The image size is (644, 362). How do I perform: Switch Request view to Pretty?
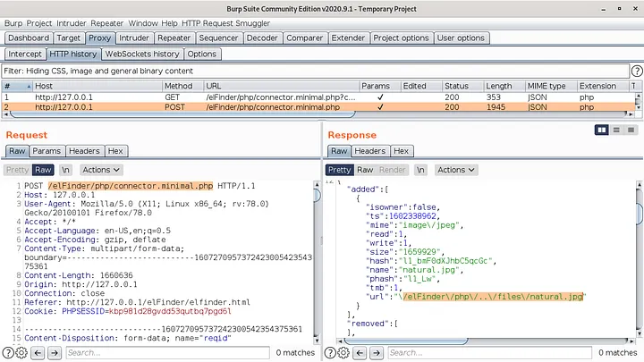coord(17,170)
